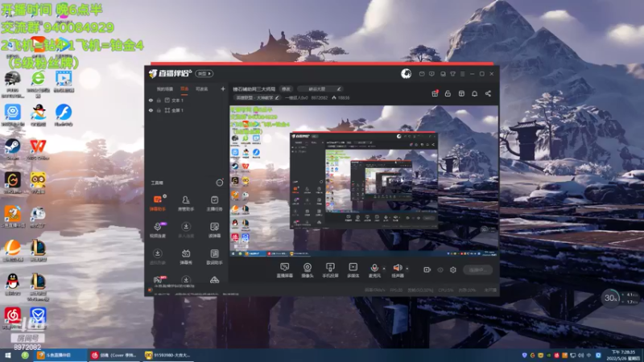Select the orange active scene tab
The width and height of the screenshot is (644, 362).
point(184,88)
